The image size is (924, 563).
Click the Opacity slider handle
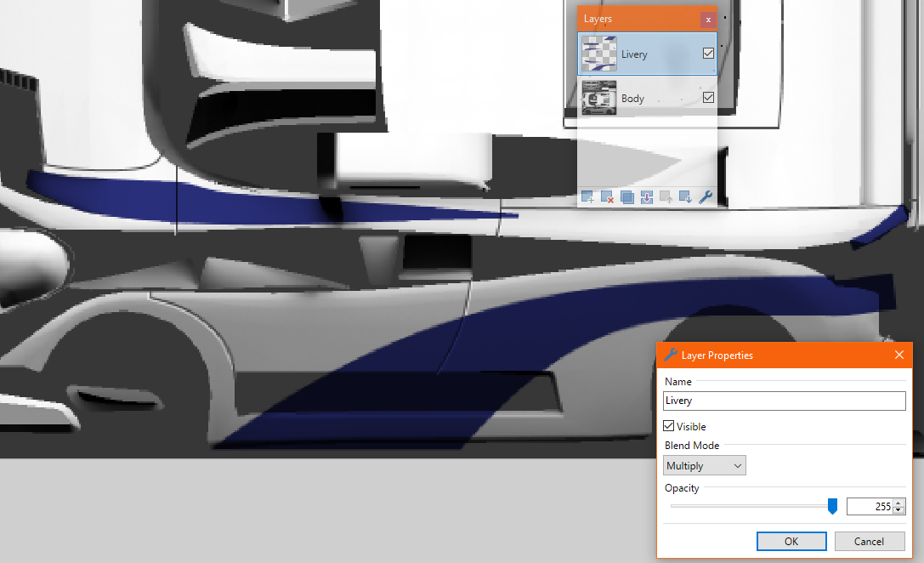click(x=832, y=506)
